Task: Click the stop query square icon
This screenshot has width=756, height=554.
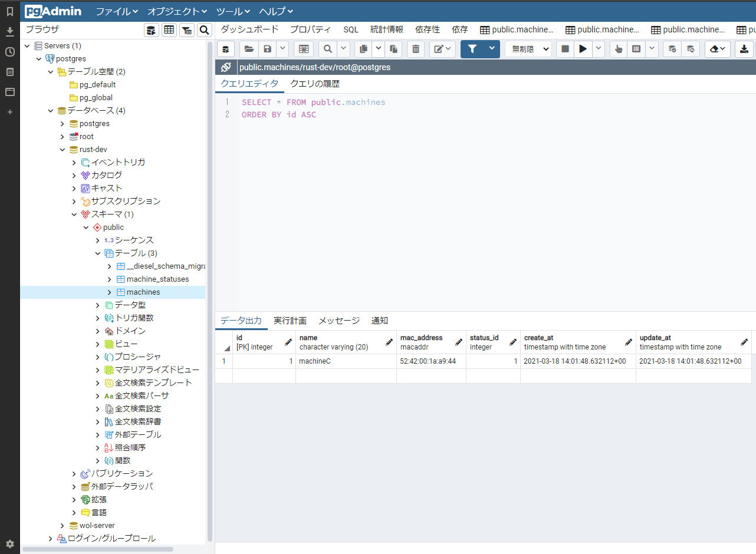Action: [x=565, y=49]
